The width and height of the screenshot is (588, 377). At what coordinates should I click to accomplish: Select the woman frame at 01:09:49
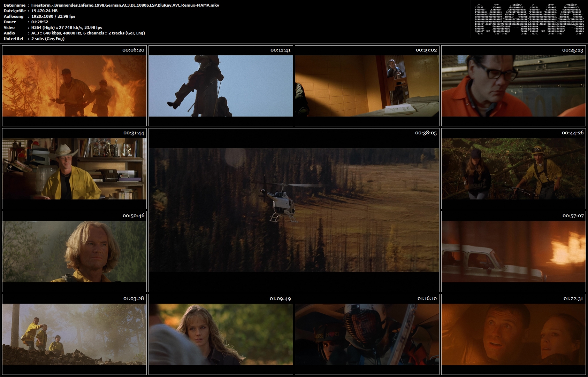coord(221,334)
